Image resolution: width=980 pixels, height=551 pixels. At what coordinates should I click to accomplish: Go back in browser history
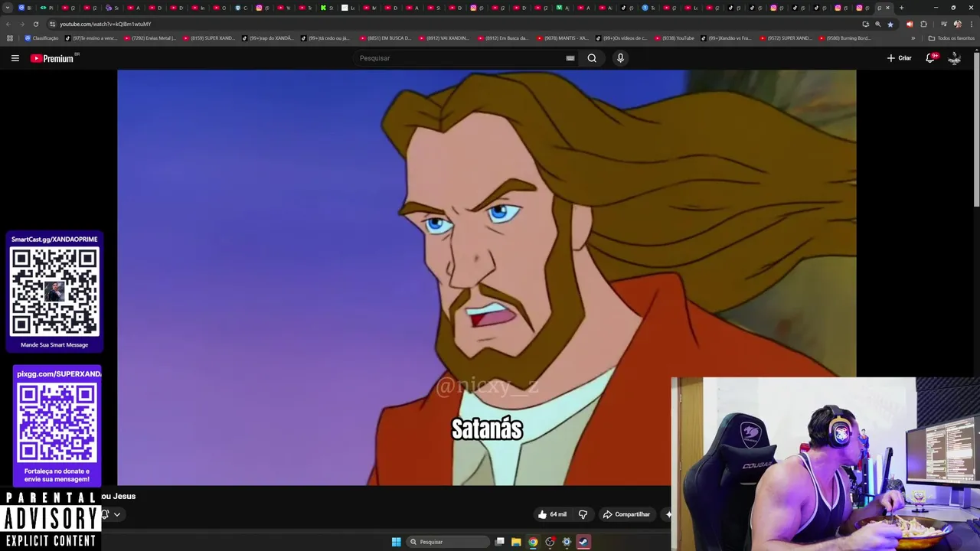tap(9, 24)
